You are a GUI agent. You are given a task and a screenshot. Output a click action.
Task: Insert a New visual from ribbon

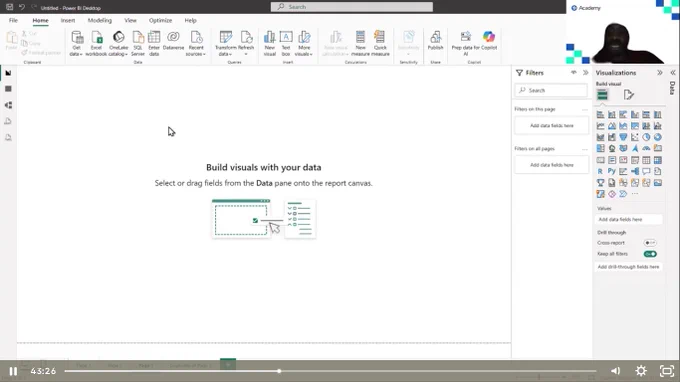(270, 43)
